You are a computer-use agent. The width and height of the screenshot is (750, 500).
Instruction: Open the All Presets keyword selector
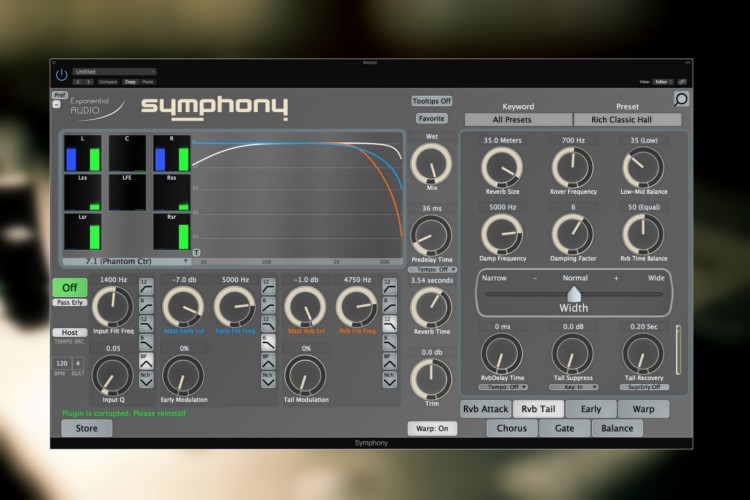point(518,120)
